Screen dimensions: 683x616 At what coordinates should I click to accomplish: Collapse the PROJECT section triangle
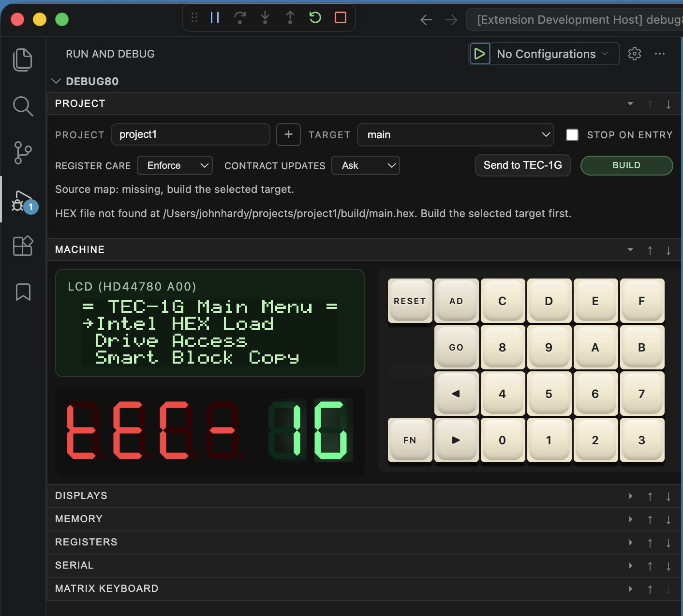[630, 103]
